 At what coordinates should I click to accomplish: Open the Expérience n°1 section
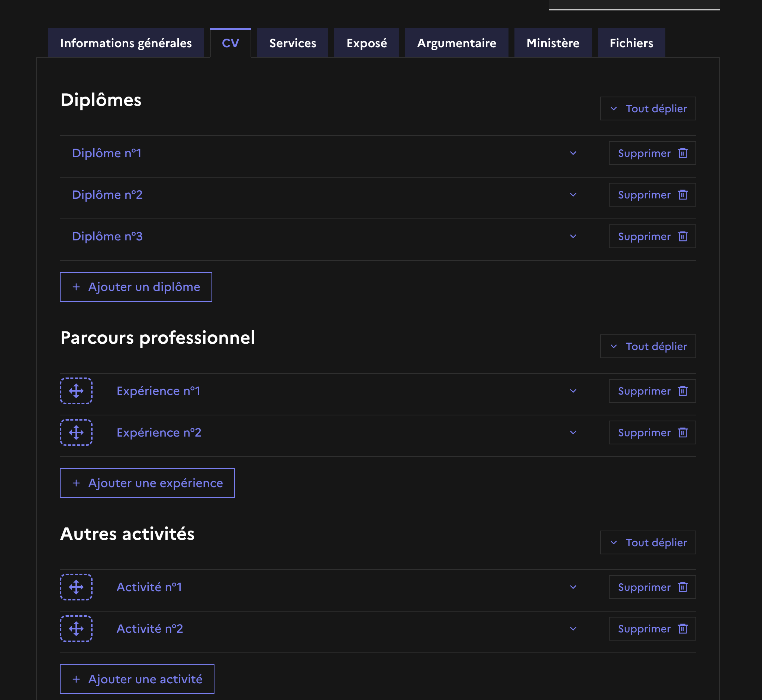(573, 391)
